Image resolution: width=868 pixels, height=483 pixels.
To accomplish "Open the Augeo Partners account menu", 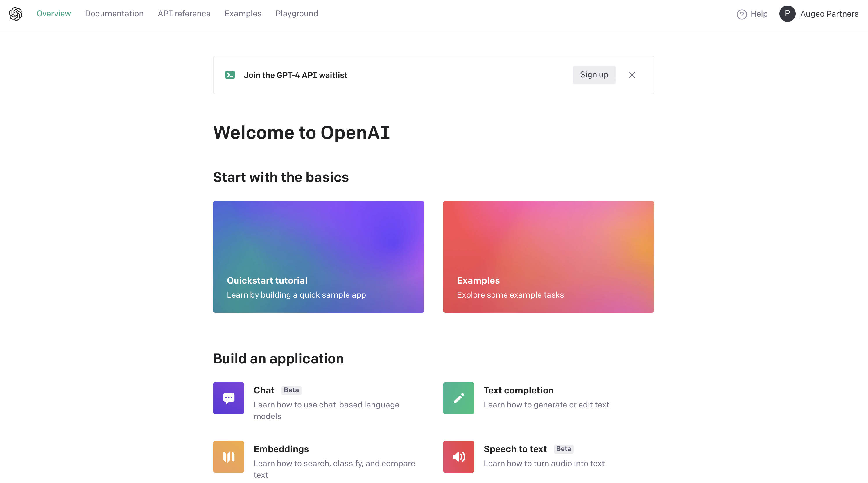I will [x=829, y=14].
